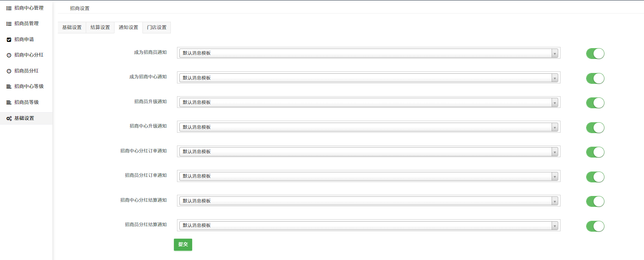Turn off the 招商员升级通知 switch
This screenshot has width=644, height=260.
click(x=595, y=103)
